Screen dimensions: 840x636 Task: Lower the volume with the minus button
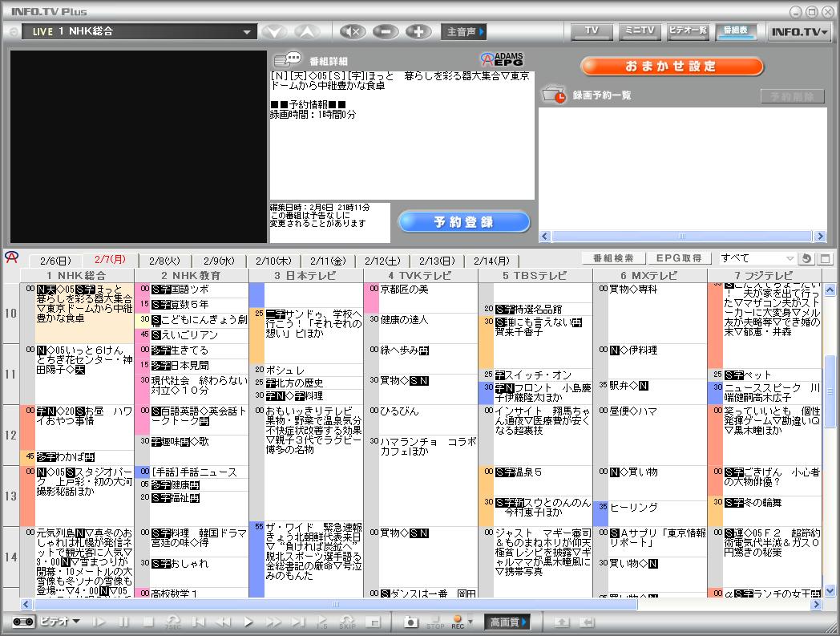(x=386, y=31)
